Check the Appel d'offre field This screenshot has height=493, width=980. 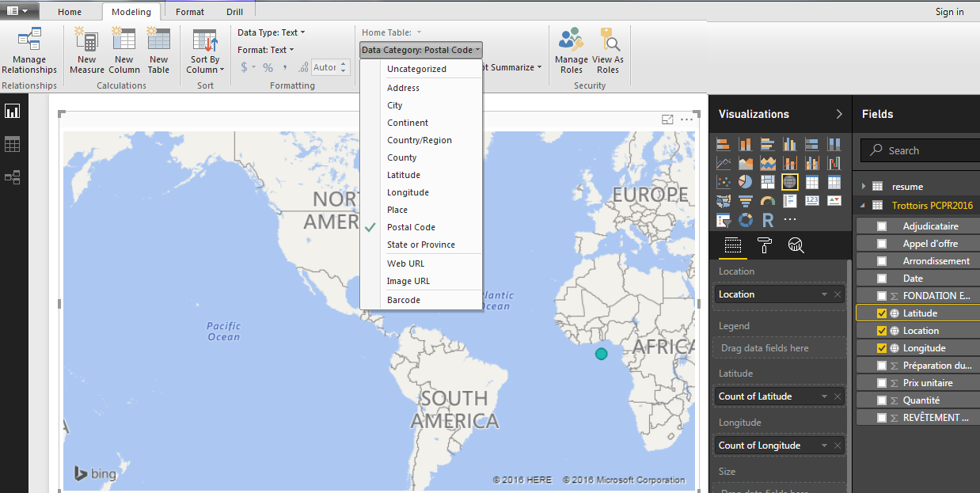pyautogui.click(x=882, y=244)
